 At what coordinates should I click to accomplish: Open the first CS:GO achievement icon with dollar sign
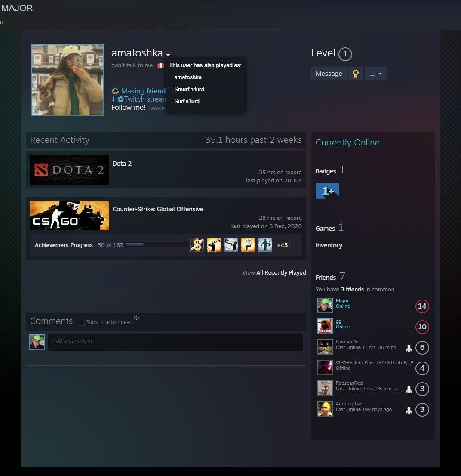[197, 245]
